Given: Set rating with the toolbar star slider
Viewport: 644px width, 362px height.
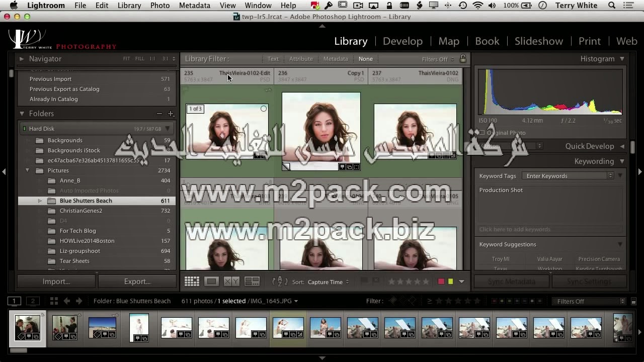Looking at the screenshot, I should point(409,282).
